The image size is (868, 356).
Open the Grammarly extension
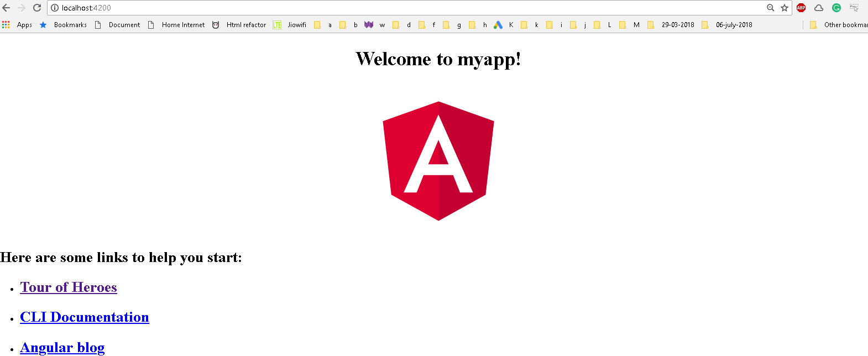point(836,8)
